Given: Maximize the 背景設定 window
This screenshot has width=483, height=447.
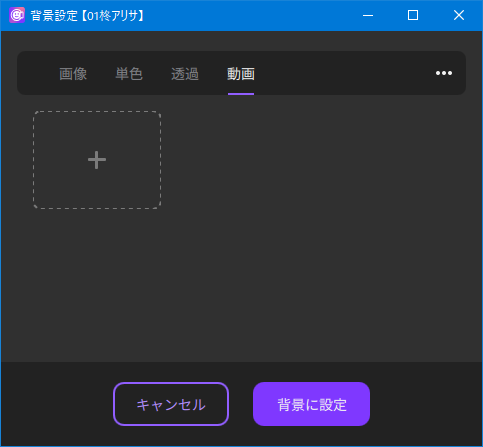Looking at the screenshot, I should [x=413, y=15].
